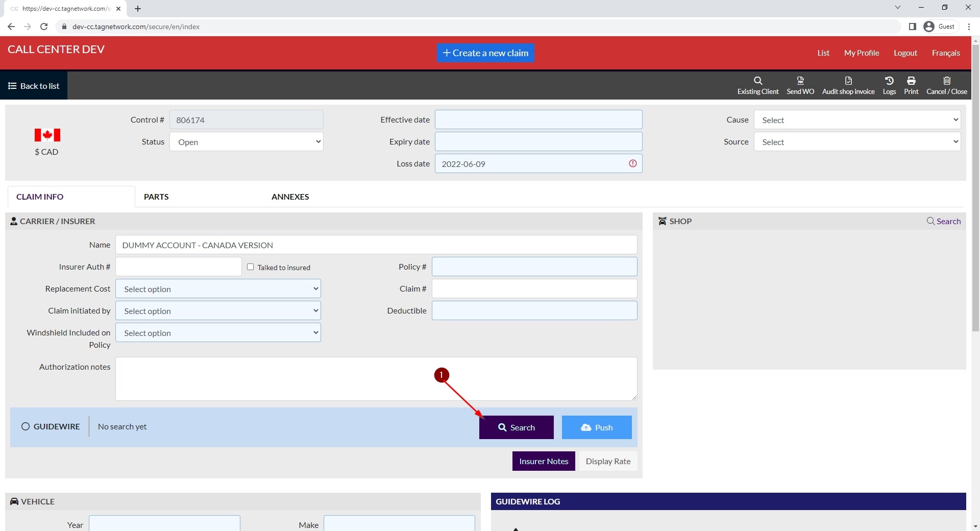Switch to the PARTS tab

coord(156,197)
